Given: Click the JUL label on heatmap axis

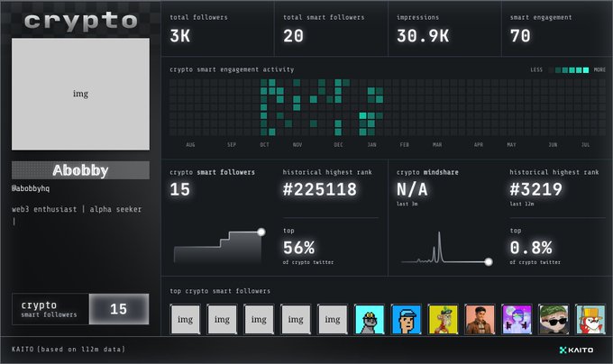Looking at the screenshot, I should point(585,144).
